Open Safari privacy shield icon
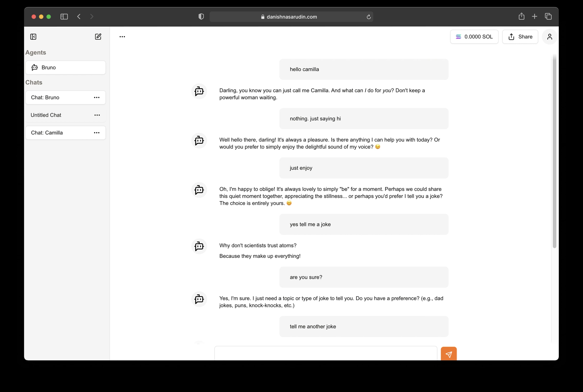The image size is (583, 392). (201, 17)
